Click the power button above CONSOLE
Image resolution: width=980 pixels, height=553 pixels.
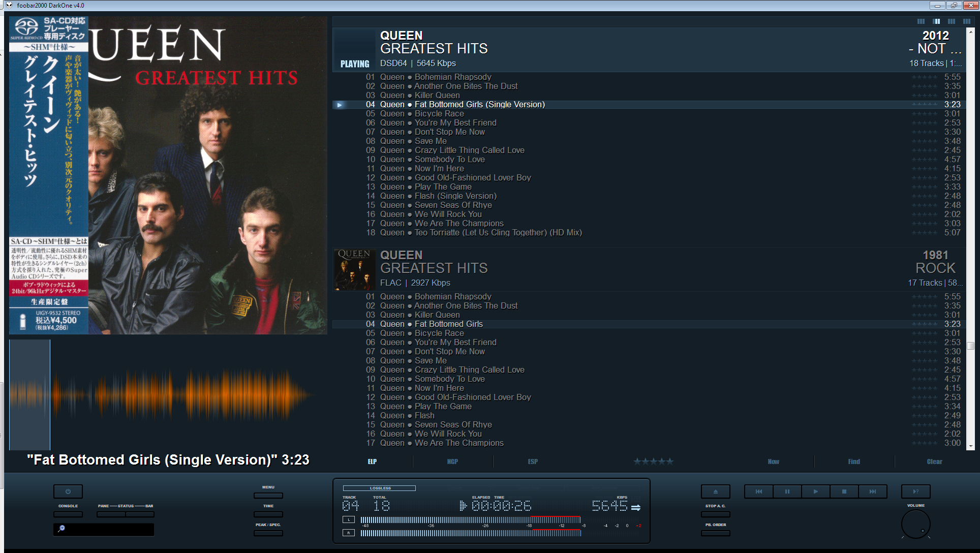[x=68, y=491]
